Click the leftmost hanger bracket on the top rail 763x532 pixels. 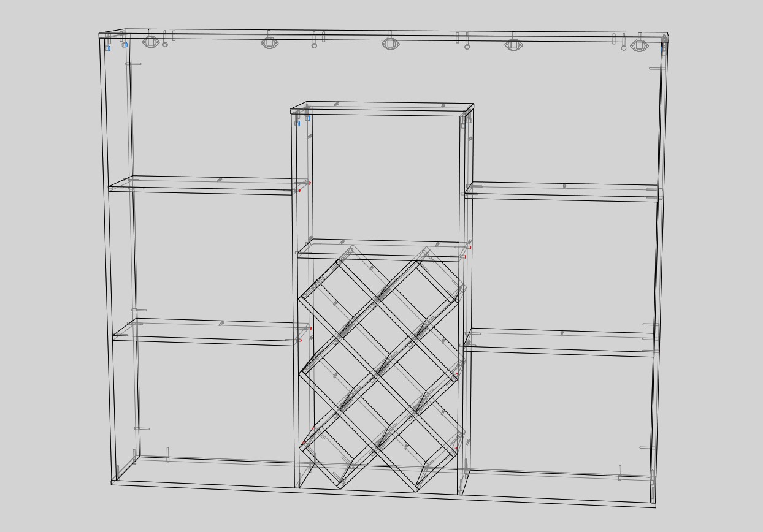coord(151,42)
